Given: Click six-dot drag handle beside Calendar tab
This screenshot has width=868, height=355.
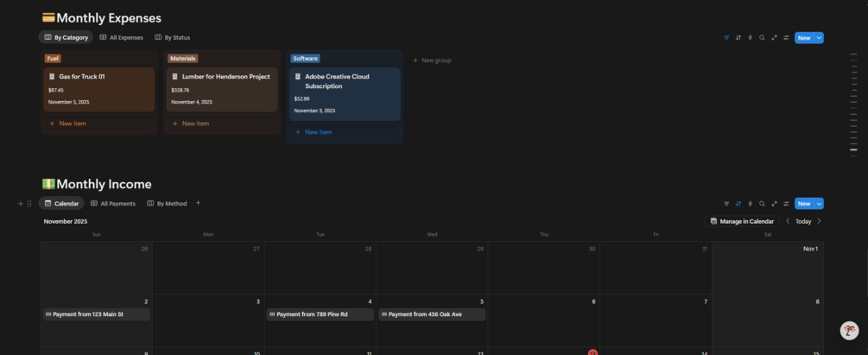Looking at the screenshot, I should [29, 204].
